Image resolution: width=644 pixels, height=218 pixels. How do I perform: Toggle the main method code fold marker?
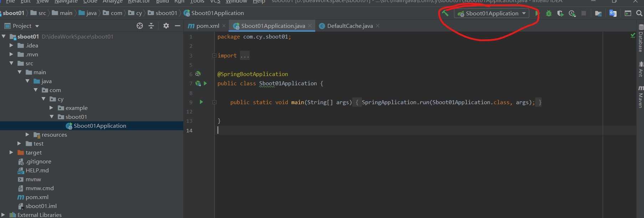coord(214,102)
